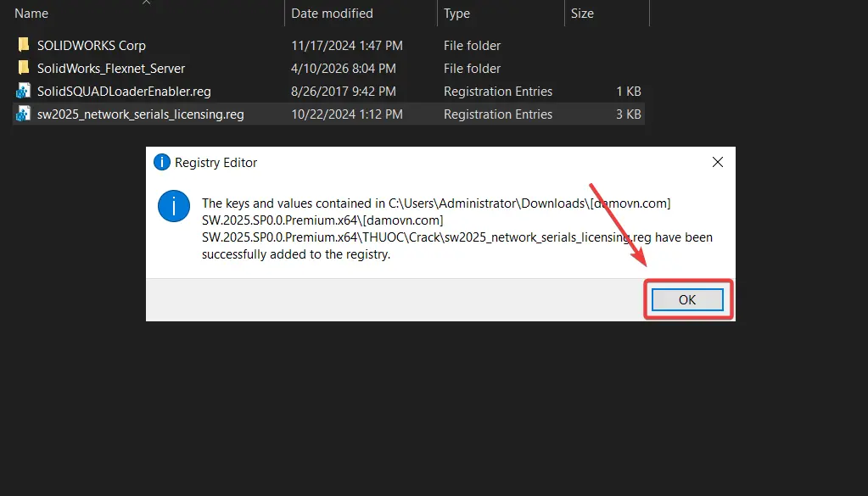Select the file name SolidWorks_Flexnet_Server

point(110,69)
